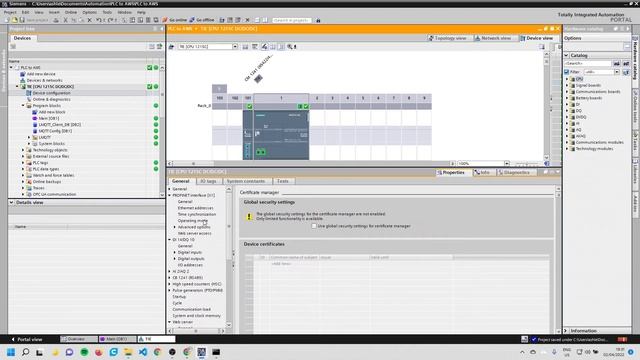Click the CPU module image in the rack

coord(281,135)
